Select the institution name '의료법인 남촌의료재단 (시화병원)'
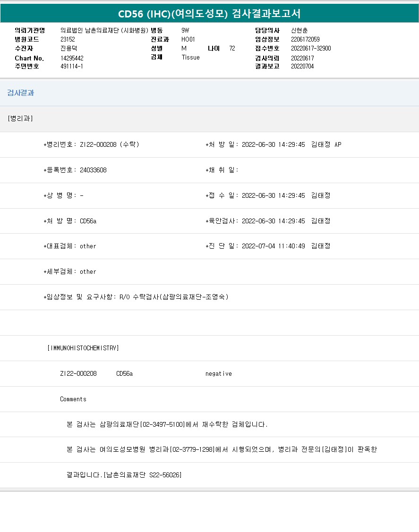The height and width of the screenshot is (532, 419). 104,30
